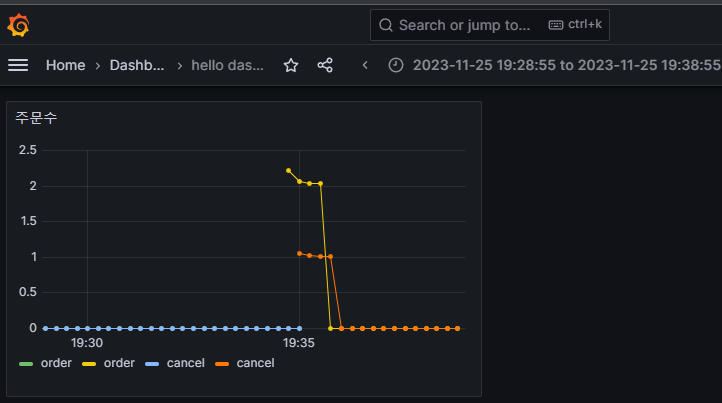The image size is (722, 403).
Task: Open the hamburger navigation menu
Action: click(x=18, y=65)
